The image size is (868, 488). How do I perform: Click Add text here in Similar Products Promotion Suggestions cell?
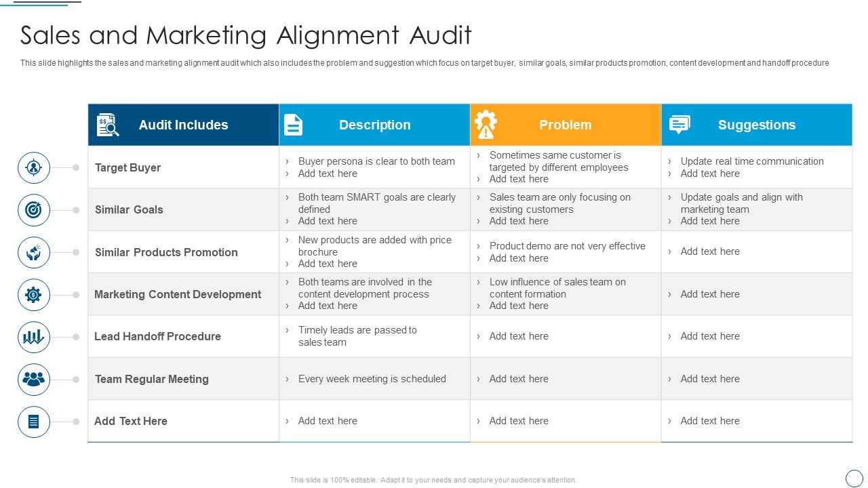(x=710, y=251)
